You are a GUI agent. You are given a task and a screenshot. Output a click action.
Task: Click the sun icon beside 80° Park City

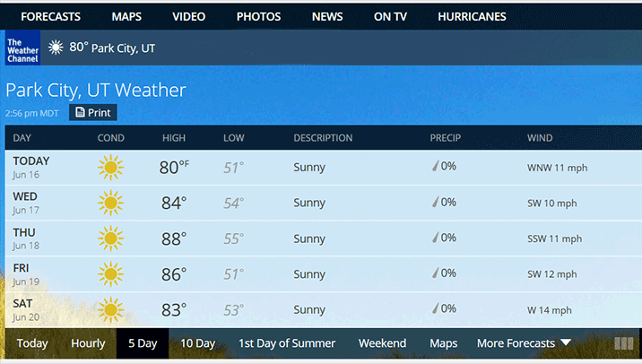click(x=56, y=48)
